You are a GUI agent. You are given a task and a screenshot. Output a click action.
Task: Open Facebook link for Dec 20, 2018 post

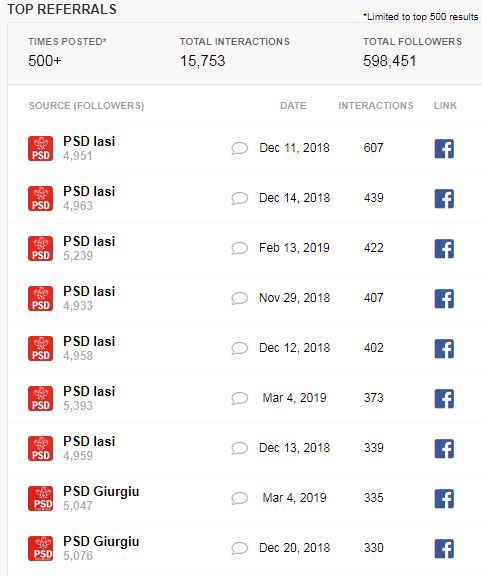pyautogui.click(x=444, y=548)
